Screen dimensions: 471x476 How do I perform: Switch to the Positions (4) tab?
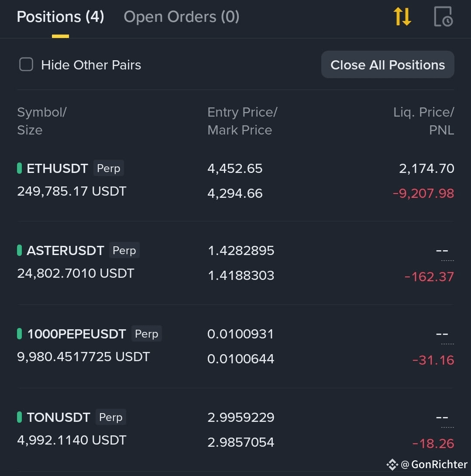click(x=60, y=17)
